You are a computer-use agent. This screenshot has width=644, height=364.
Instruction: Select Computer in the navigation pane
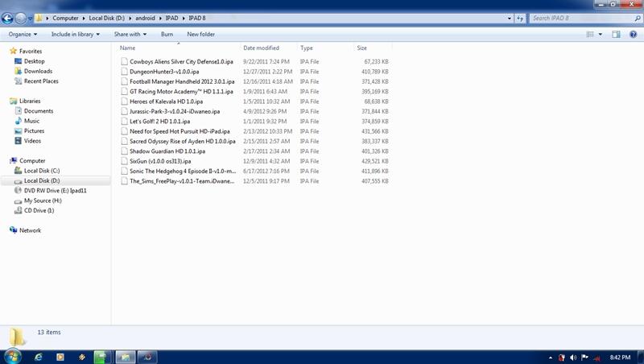coord(32,160)
